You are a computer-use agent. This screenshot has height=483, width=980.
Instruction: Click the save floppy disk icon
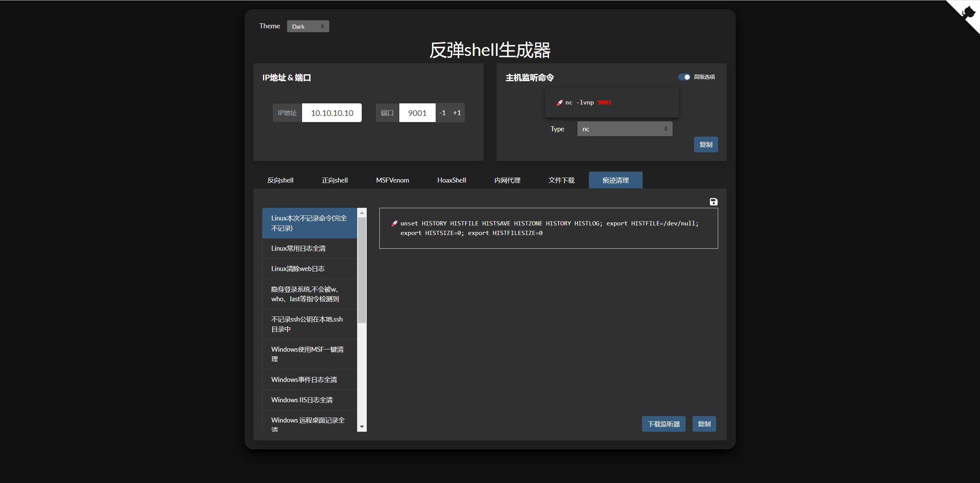pos(713,202)
